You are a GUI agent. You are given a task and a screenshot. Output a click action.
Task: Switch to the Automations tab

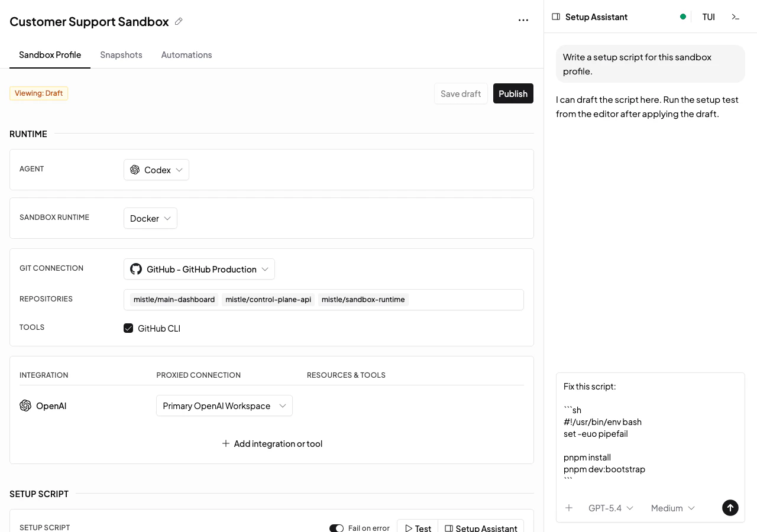(186, 54)
